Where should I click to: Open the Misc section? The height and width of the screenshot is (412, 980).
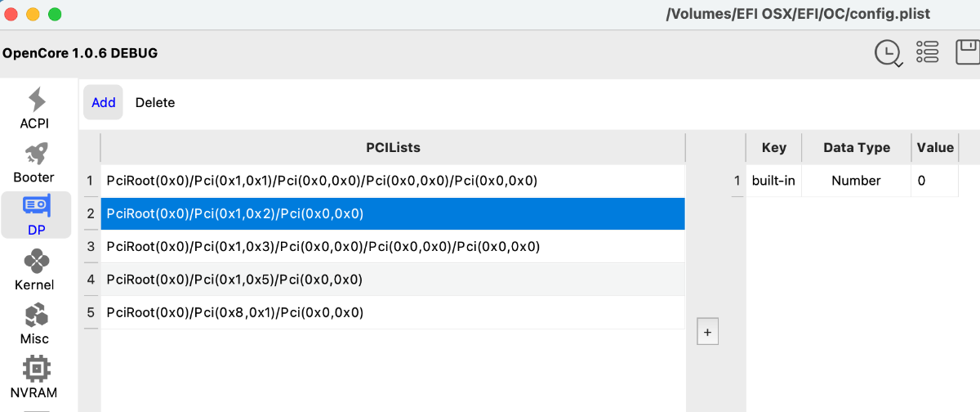tap(35, 324)
